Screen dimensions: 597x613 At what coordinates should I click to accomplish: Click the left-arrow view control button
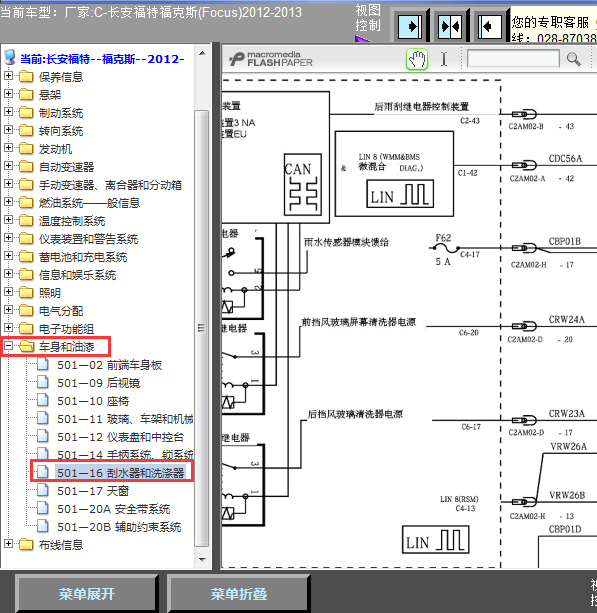coord(489,27)
